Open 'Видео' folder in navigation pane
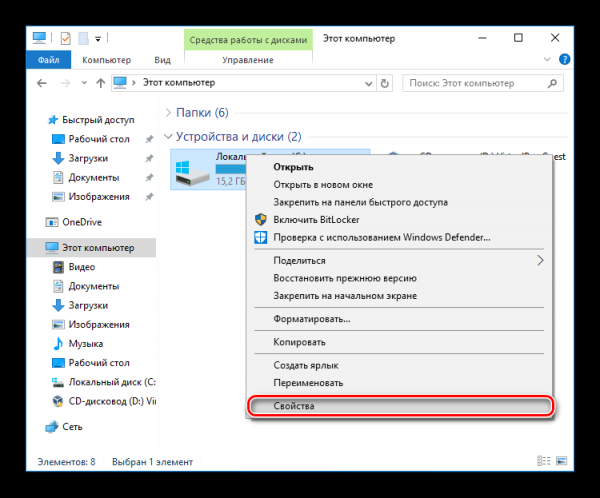Viewport: 600px width, 498px height. click(82, 267)
